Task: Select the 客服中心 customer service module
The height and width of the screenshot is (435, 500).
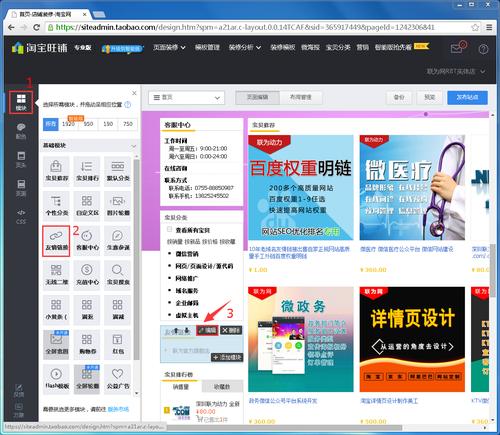Action: tap(87, 241)
